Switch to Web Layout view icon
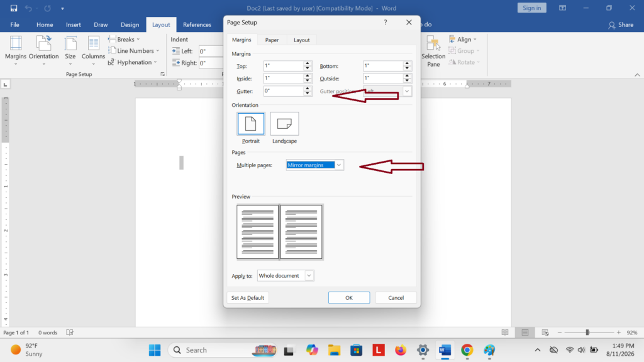 (x=545, y=332)
